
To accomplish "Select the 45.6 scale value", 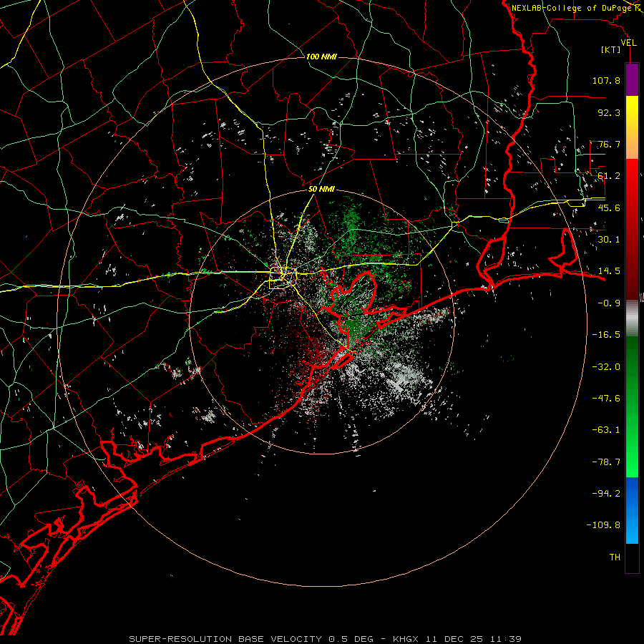I will [609, 208].
